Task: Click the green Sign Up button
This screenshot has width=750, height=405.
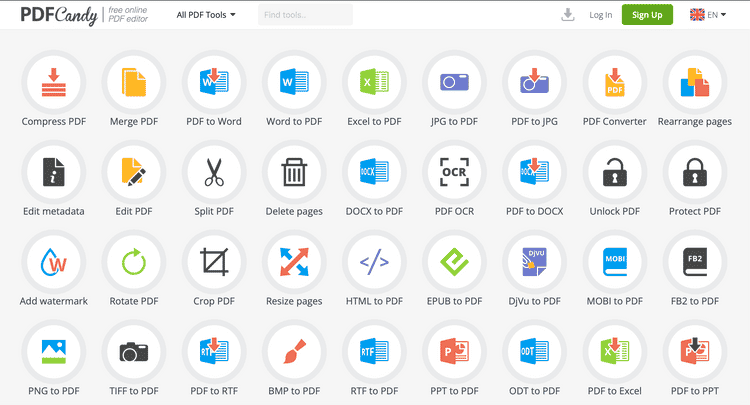Action: pyautogui.click(x=647, y=15)
